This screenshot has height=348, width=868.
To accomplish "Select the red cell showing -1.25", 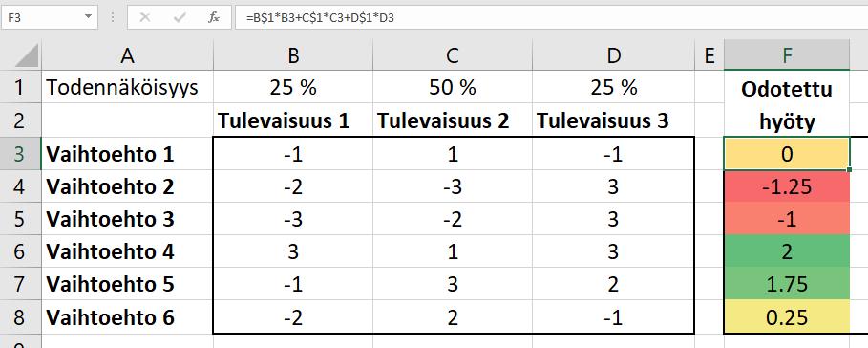I will tap(787, 186).
